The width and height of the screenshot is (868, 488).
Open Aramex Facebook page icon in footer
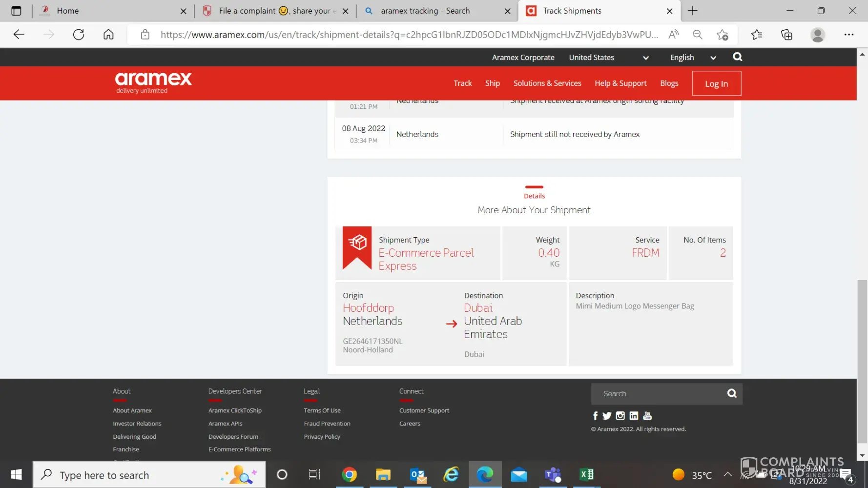tap(595, 416)
